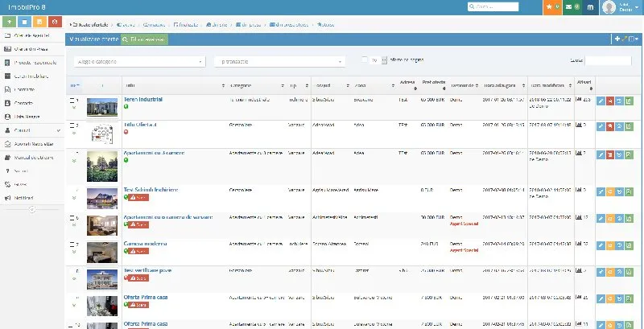Click the table search input at right

(x=609, y=60)
